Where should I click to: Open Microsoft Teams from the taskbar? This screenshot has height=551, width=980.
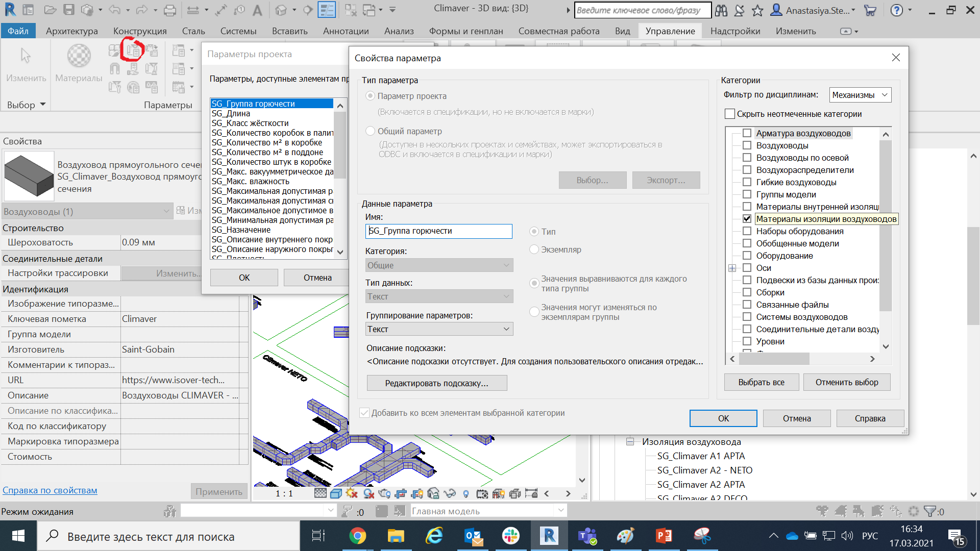pos(587,536)
